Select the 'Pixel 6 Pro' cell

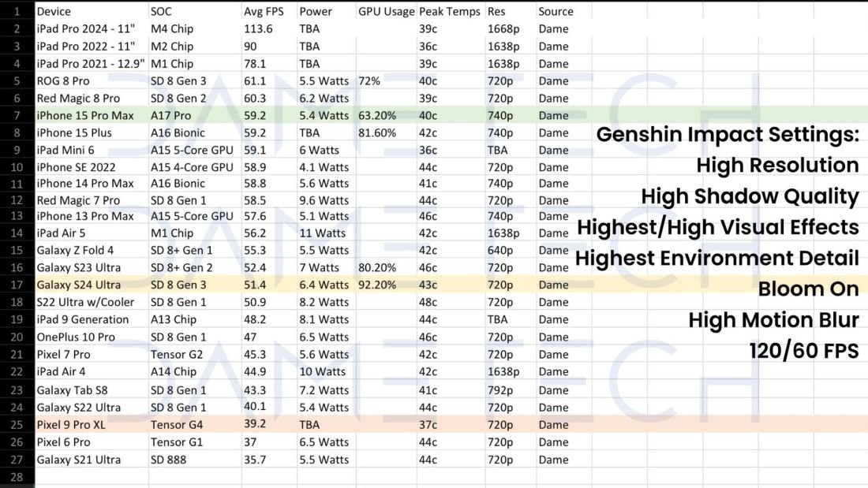(x=92, y=442)
